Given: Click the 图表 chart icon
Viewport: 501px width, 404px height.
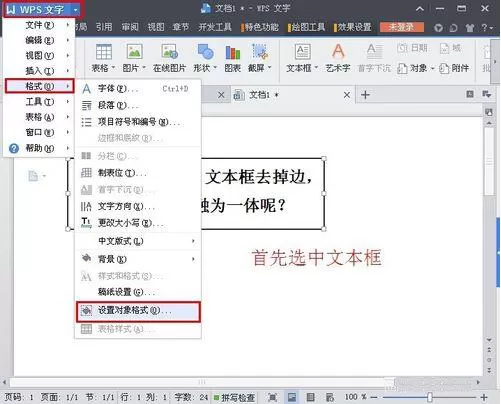Looking at the screenshot, I should pyautogui.click(x=233, y=52).
